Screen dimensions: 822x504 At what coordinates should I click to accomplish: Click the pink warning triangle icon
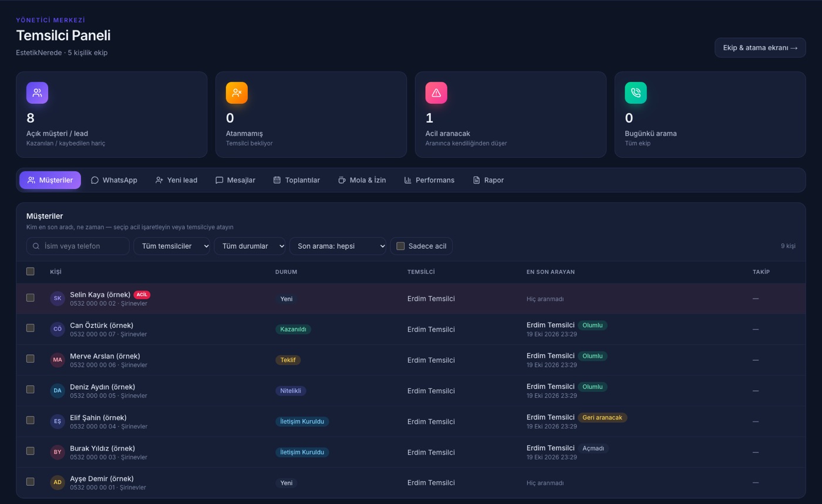tap(436, 93)
